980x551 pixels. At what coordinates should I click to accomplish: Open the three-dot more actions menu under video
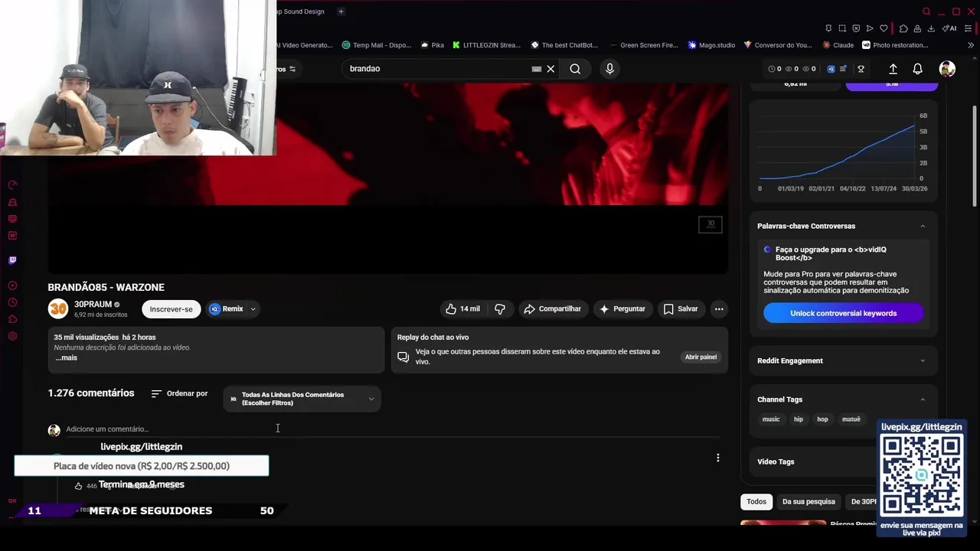(x=718, y=309)
